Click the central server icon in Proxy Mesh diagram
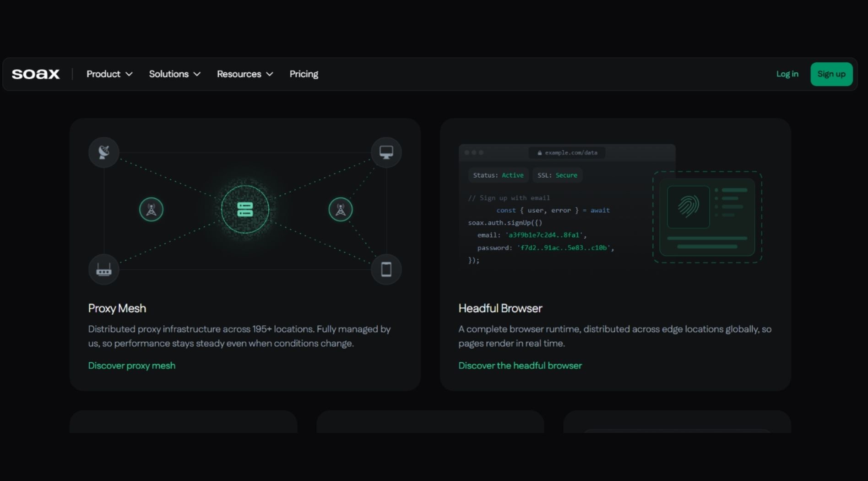Image resolution: width=868 pixels, height=481 pixels. tap(245, 210)
